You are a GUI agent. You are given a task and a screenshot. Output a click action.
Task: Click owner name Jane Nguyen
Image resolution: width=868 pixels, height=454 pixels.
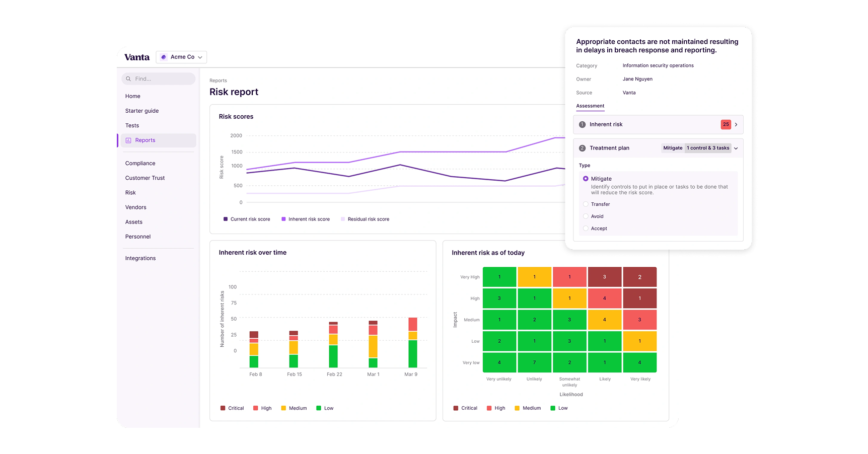637,79
